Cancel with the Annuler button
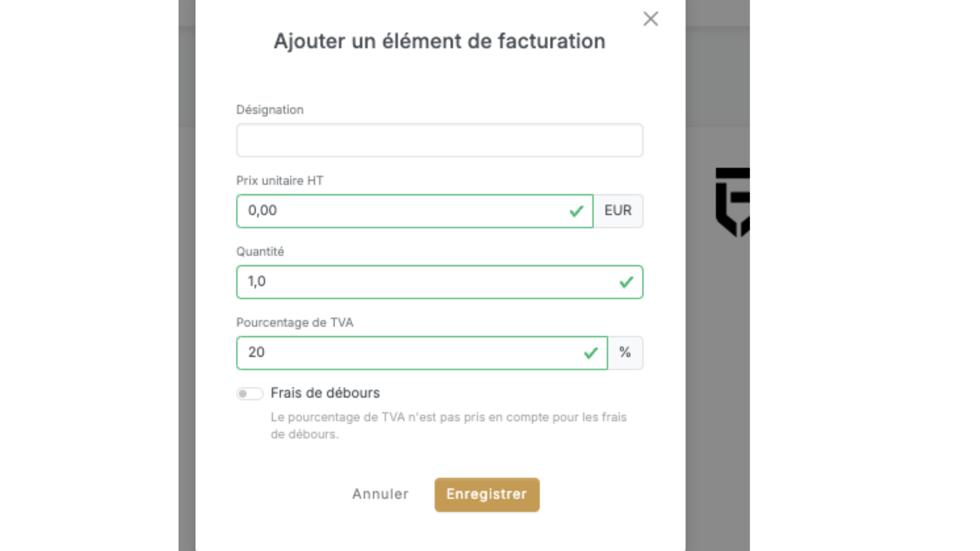This screenshot has width=980, height=551. click(380, 494)
